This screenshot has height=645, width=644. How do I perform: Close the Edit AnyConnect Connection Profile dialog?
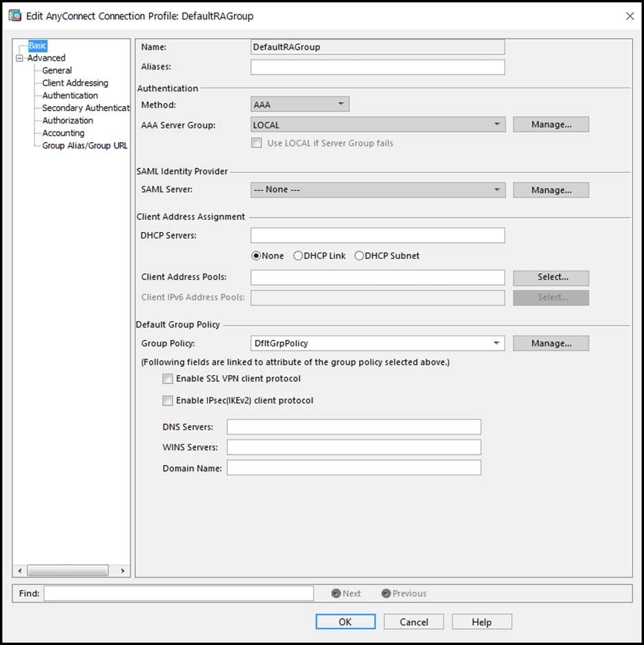click(x=630, y=16)
